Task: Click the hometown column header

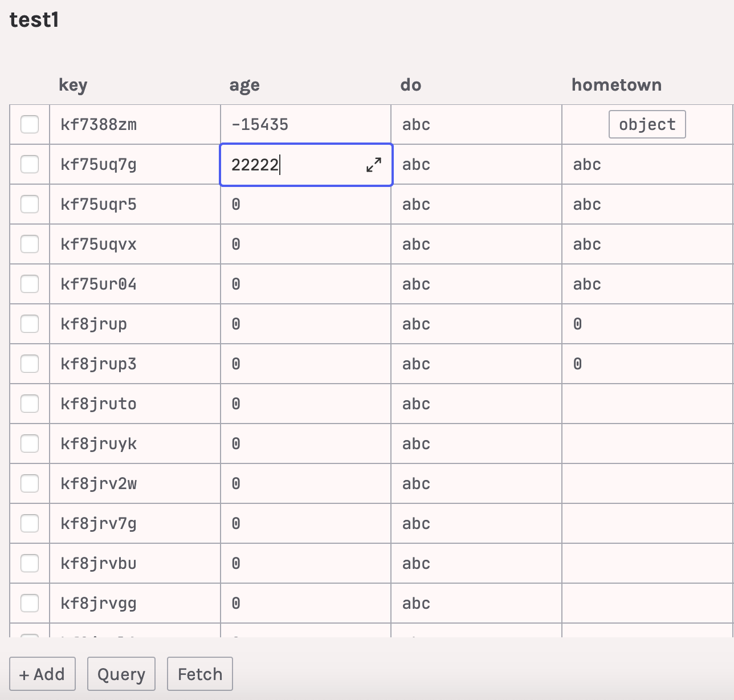Action: click(616, 84)
